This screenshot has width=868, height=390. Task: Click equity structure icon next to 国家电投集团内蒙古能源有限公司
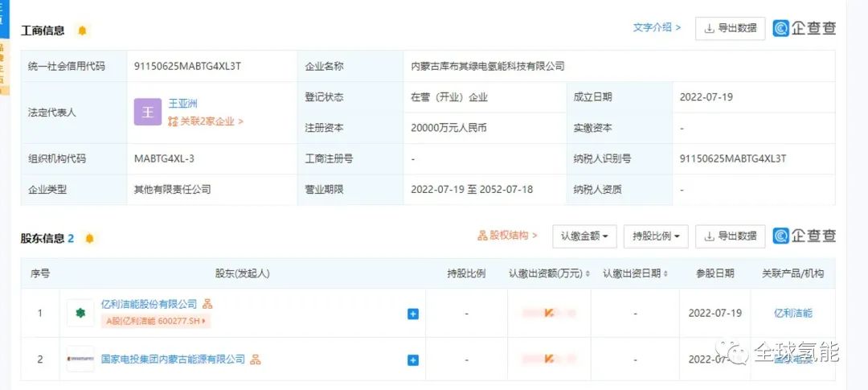(x=256, y=359)
